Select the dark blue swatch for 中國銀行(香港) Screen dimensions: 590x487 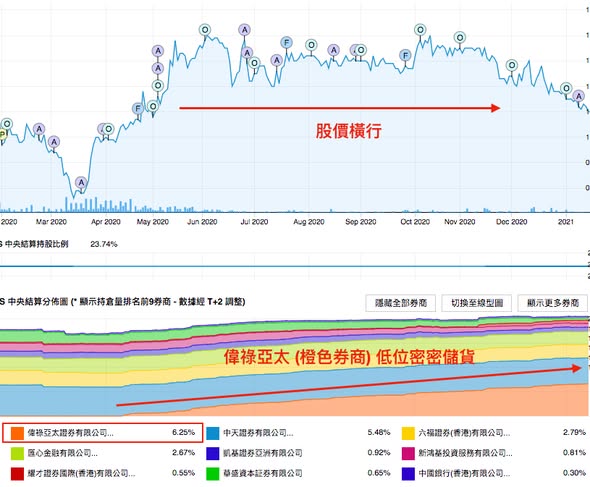[x=408, y=473]
